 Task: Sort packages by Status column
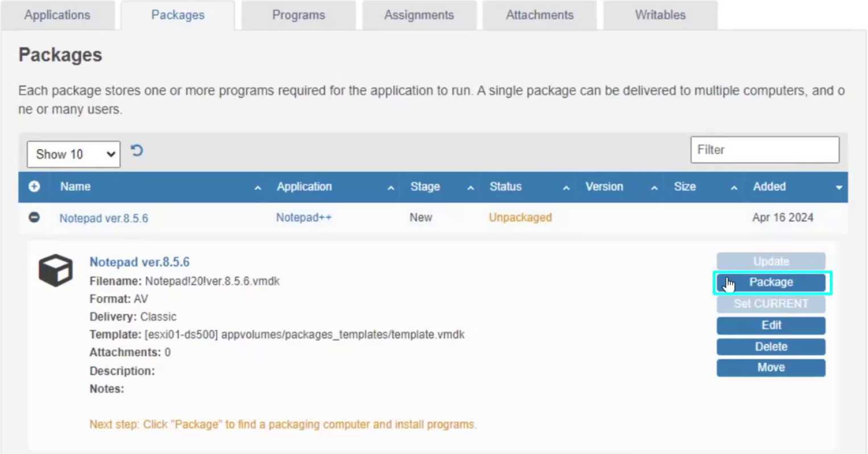pyautogui.click(x=506, y=186)
